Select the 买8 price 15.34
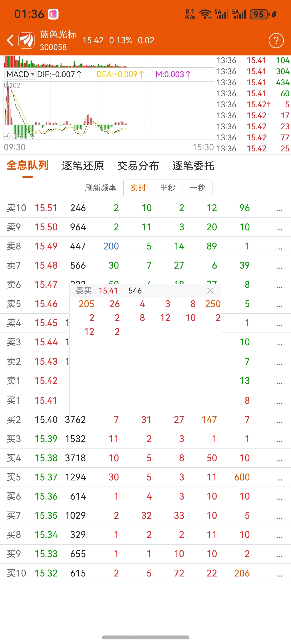The image size is (291, 644). click(x=46, y=535)
